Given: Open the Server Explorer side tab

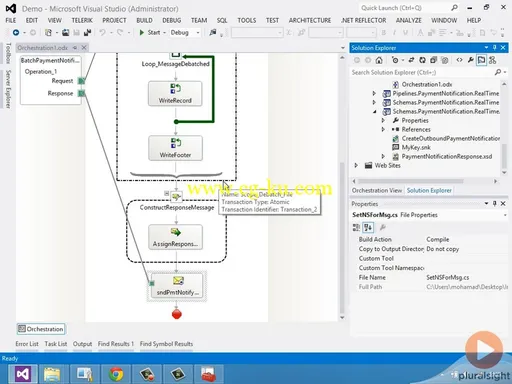Looking at the screenshot, I should 9,89.
